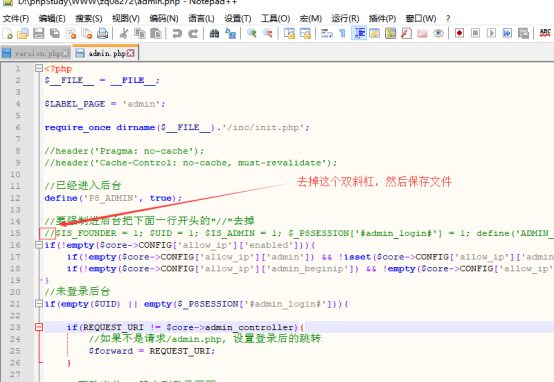
Task: Click line number 15 in the margin
Action: pos(15,233)
